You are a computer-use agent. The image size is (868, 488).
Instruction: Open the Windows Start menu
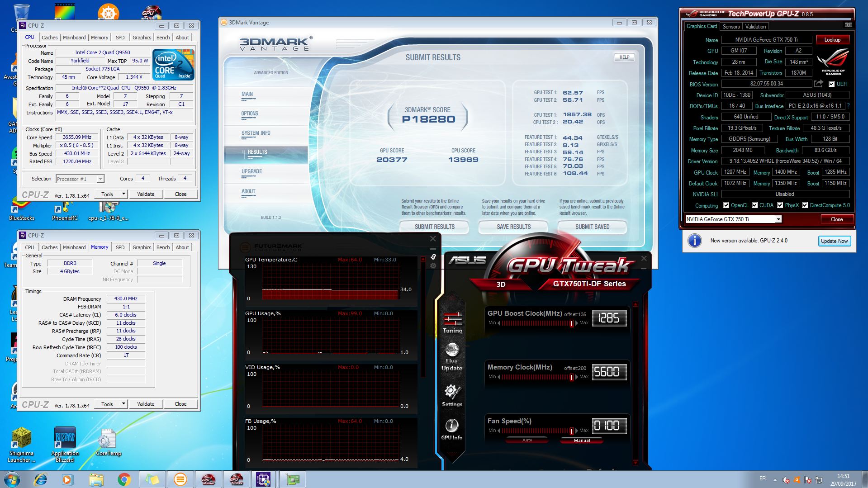pyautogui.click(x=11, y=479)
